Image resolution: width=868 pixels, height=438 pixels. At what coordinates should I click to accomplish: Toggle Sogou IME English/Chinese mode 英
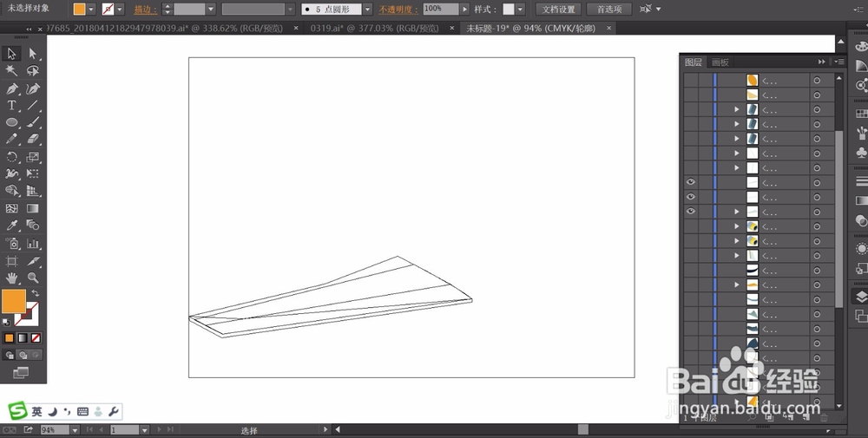pyautogui.click(x=36, y=411)
